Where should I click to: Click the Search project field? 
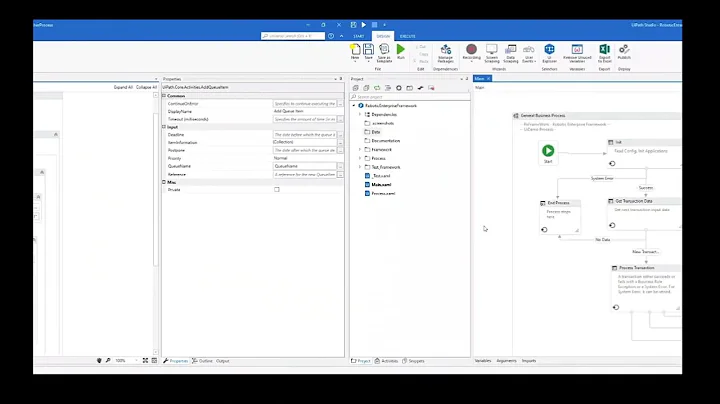(410, 97)
